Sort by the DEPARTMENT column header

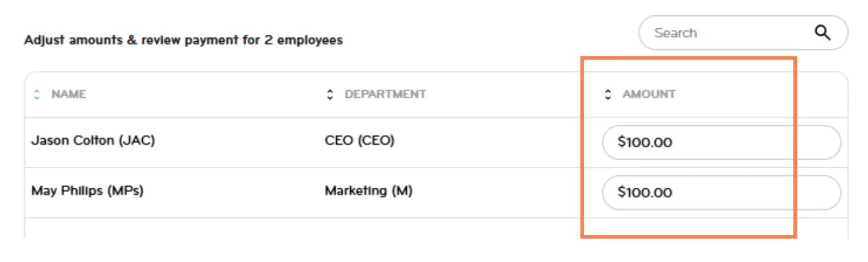point(385,94)
